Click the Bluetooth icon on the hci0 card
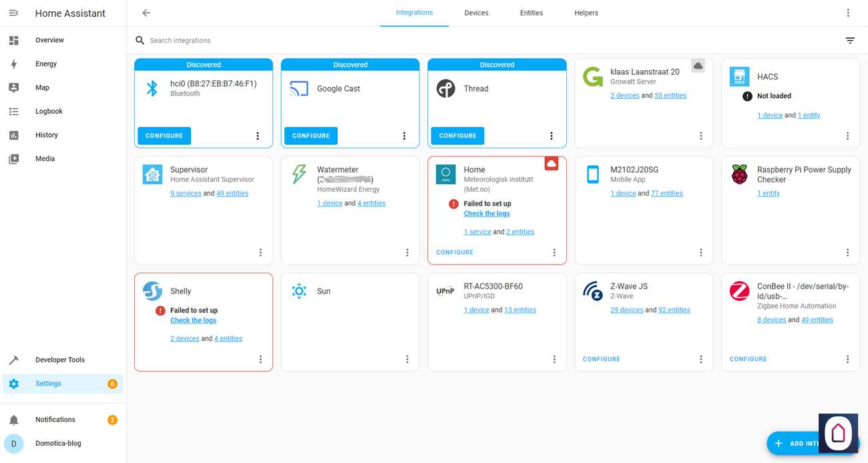 [152, 88]
